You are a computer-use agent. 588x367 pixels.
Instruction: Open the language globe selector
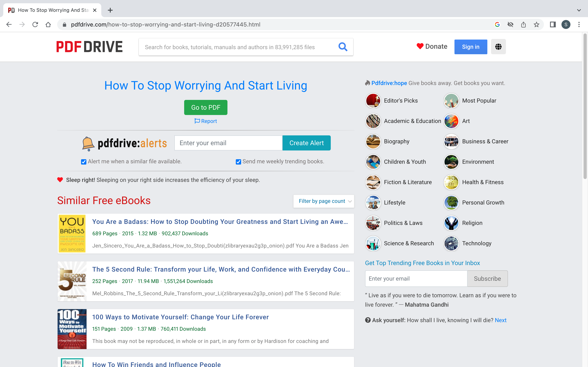tap(498, 47)
